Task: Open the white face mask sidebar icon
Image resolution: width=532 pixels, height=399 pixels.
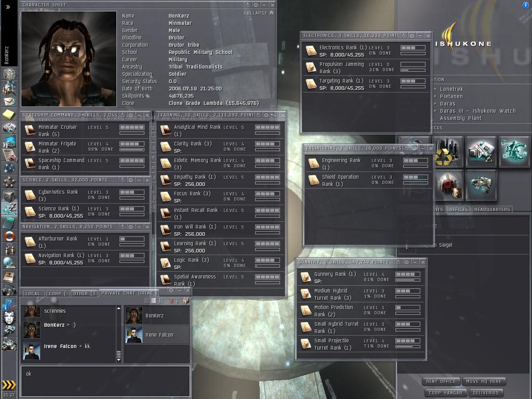Action: (9, 317)
